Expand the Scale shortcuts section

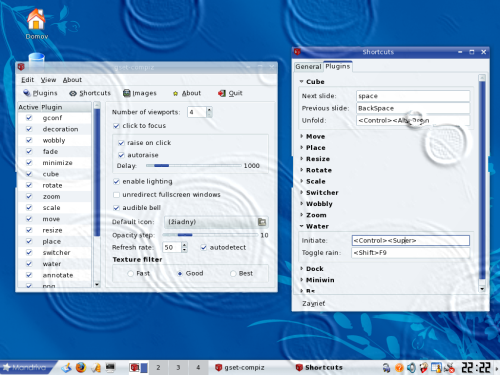click(301, 181)
